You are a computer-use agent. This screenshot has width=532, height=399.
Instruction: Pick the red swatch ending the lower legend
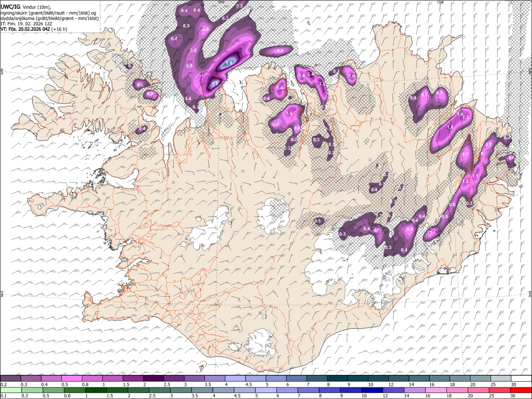coord(520,390)
